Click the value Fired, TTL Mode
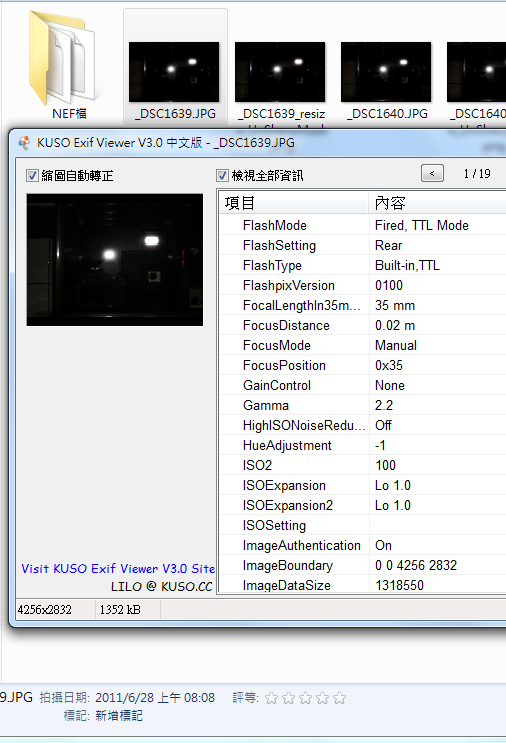 pyautogui.click(x=422, y=225)
